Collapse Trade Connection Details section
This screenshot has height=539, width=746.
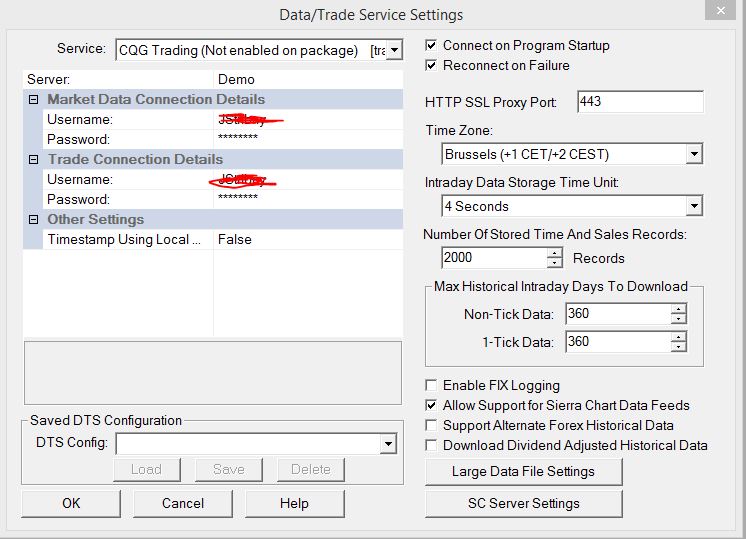tap(33, 159)
